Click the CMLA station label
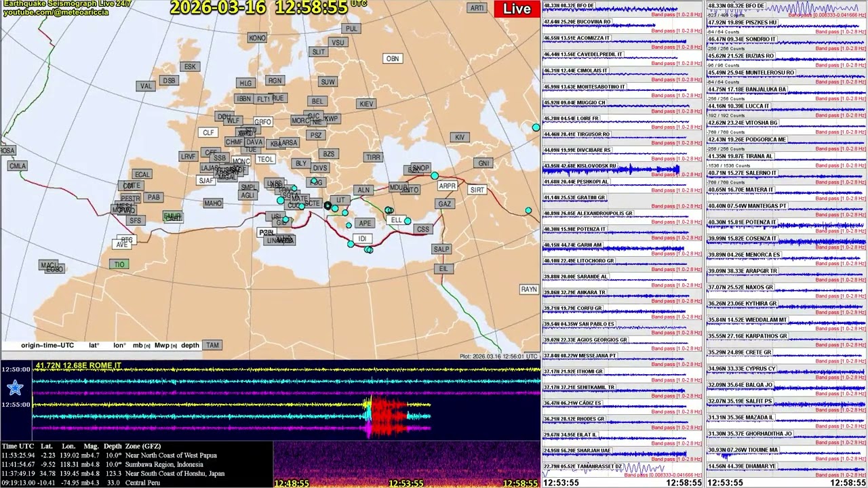The height and width of the screenshot is (488, 868). [x=18, y=165]
